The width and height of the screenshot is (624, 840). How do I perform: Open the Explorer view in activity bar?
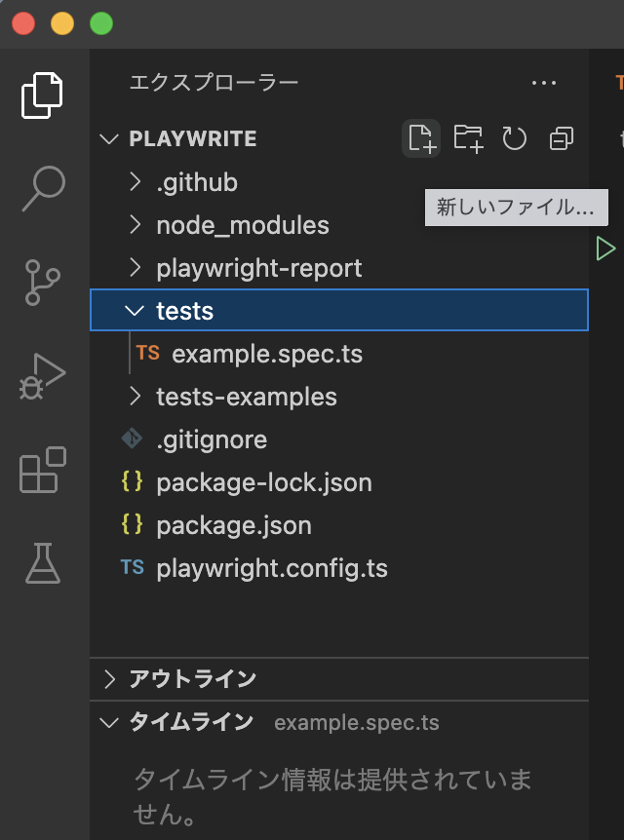pyautogui.click(x=42, y=95)
